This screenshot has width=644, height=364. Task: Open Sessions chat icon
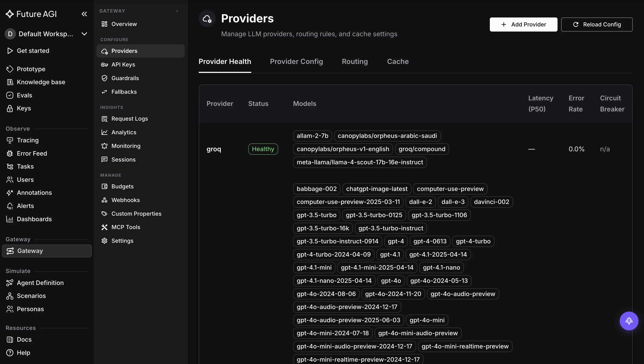[104, 160]
